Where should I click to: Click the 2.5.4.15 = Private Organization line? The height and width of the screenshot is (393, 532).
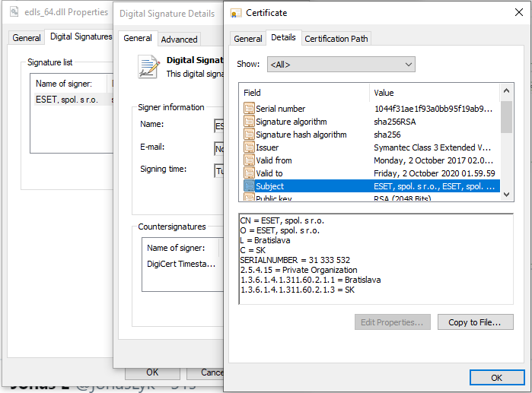pos(298,270)
